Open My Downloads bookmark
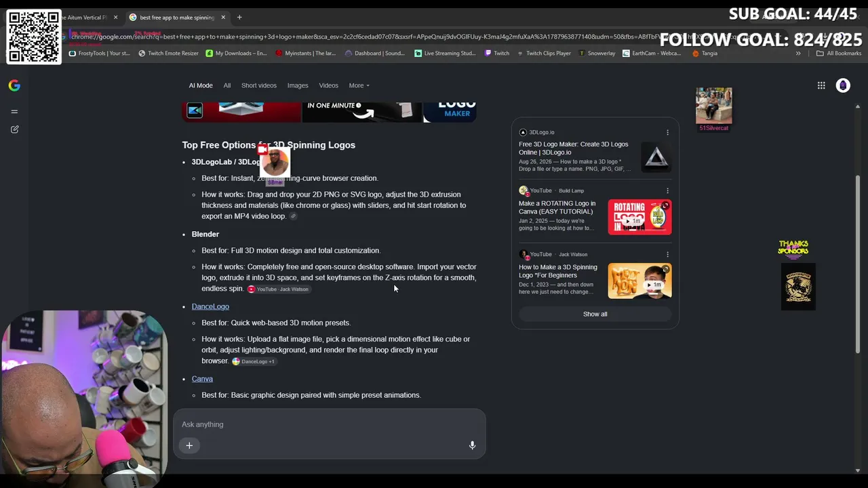The image size is (868, 488). [237, 54]
